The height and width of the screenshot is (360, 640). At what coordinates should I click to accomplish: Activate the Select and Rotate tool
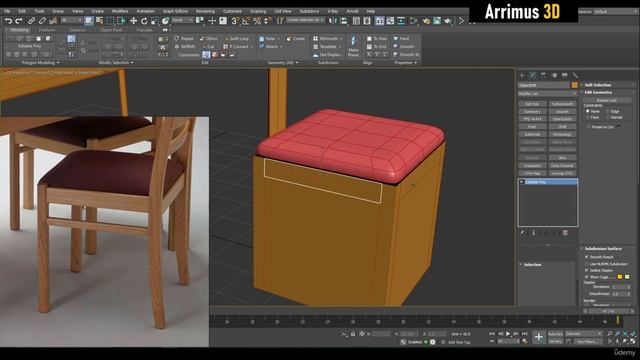click(x=144, y=20)
